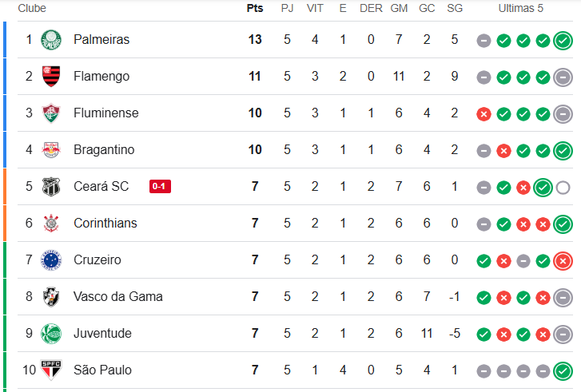
Task: Click the Corinthians club crest icon
Action: tap(51, 224)
